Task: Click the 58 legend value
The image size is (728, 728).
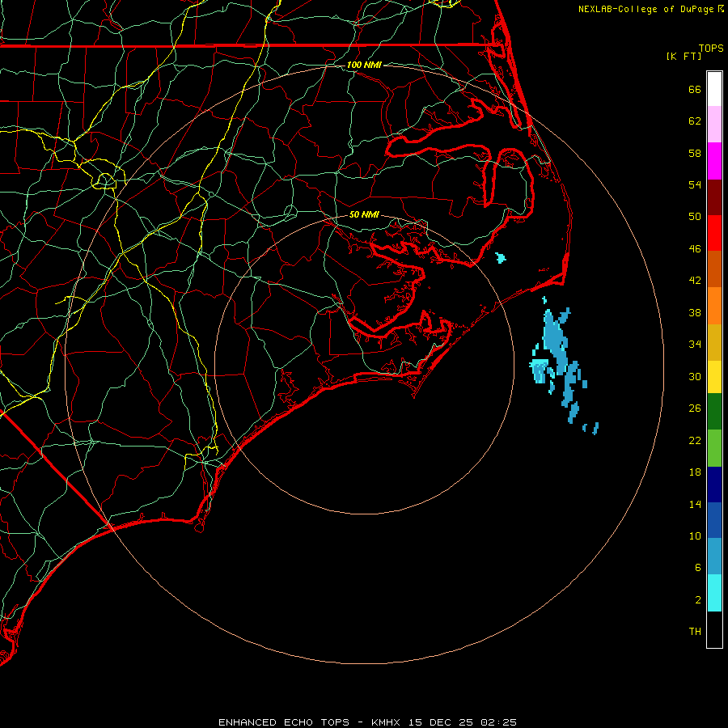Action: pyautogui.click(x=695, y=153)
